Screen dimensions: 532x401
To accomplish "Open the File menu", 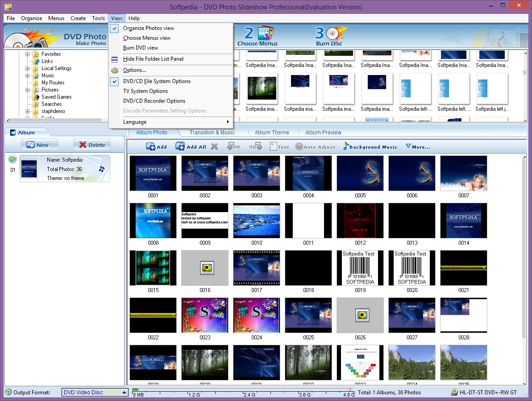I will click(11, 18).
